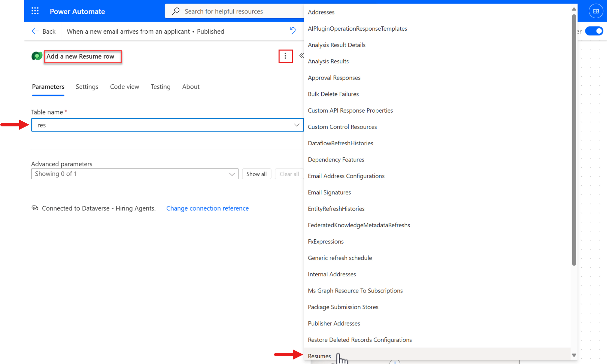Switch to the Testing tab
The image size is (607, 364).
click(x=161, y=87)
